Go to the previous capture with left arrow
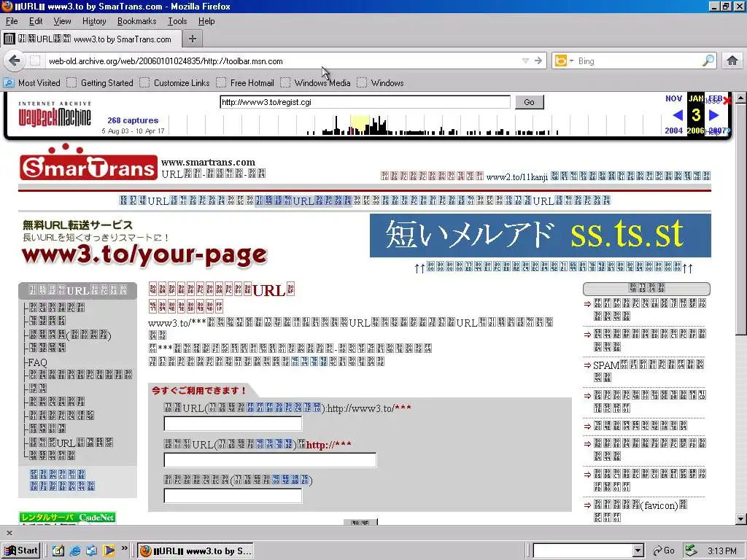Viewport: 747px width, 560px height. click(678, 114)
